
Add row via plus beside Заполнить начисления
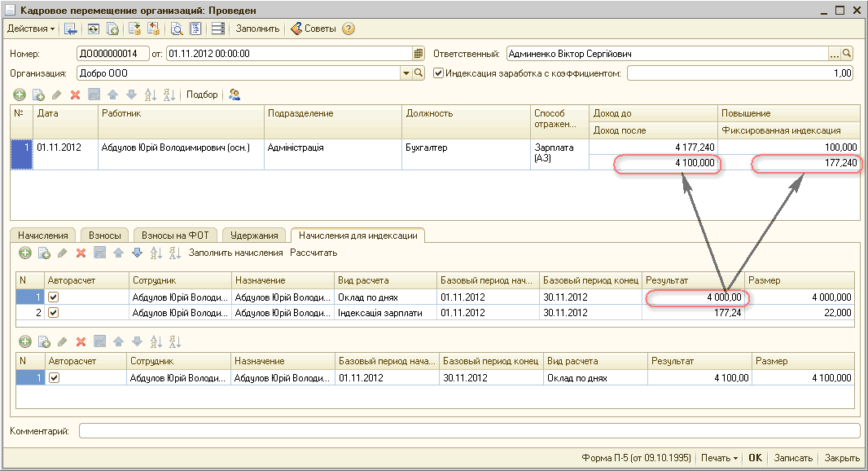25,253
